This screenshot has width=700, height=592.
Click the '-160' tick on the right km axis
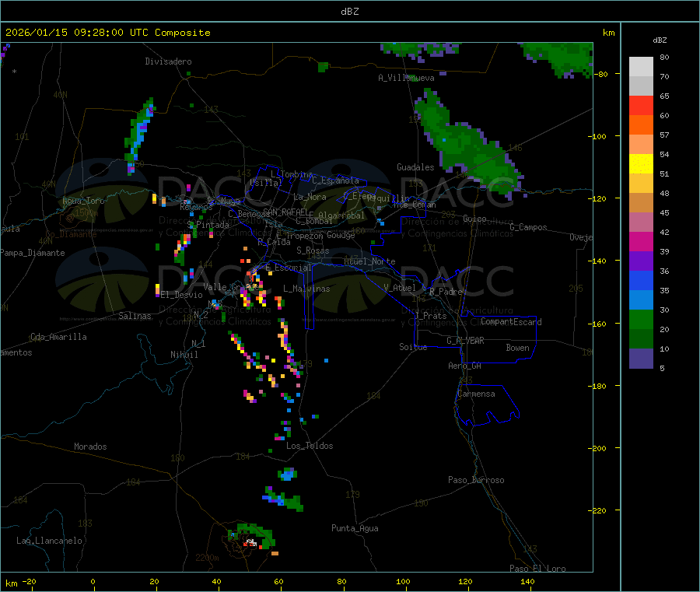coord(598,324)
